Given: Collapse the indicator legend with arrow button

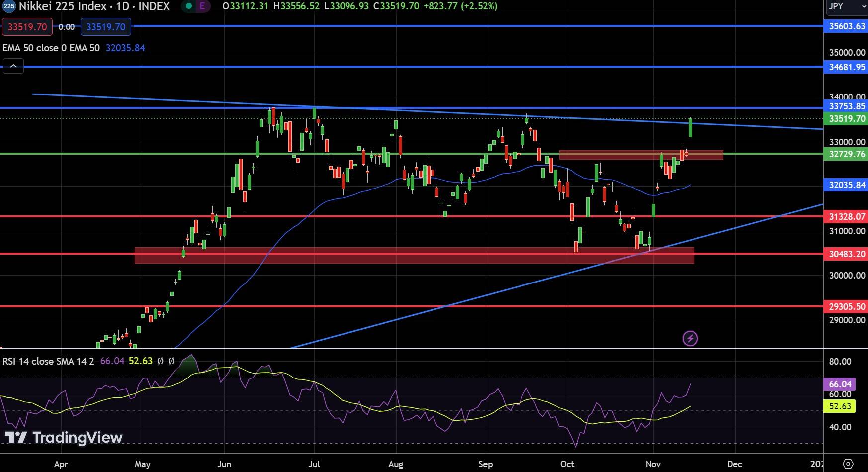Looking at the screenshot, I should pos(13,66).
